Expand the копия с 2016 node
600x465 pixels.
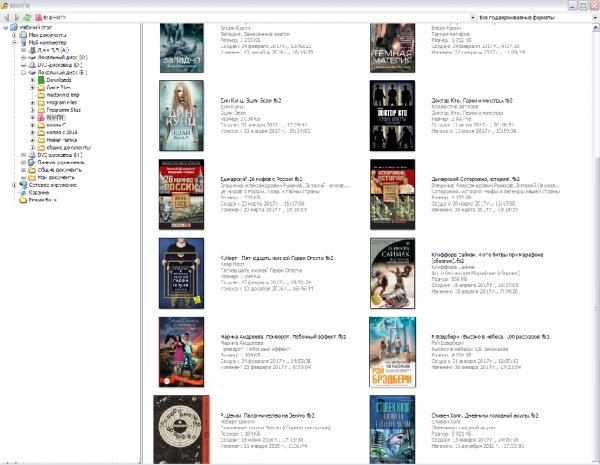33,132
